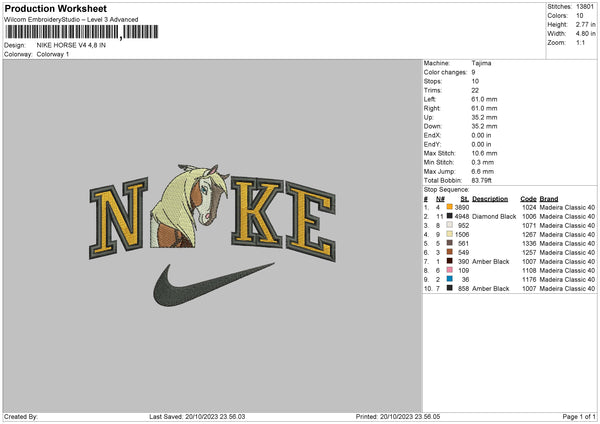Click the Code column header
600x424 pixels.
pos(528,199)
